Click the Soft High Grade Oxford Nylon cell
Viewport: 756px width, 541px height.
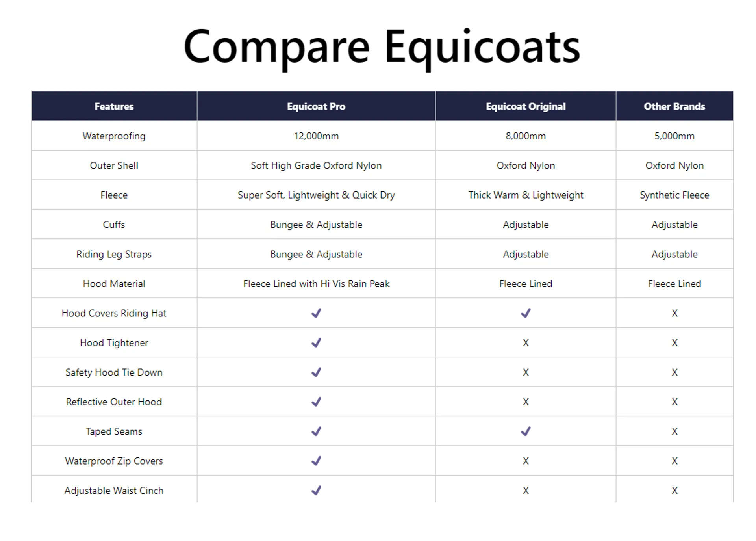316,165
